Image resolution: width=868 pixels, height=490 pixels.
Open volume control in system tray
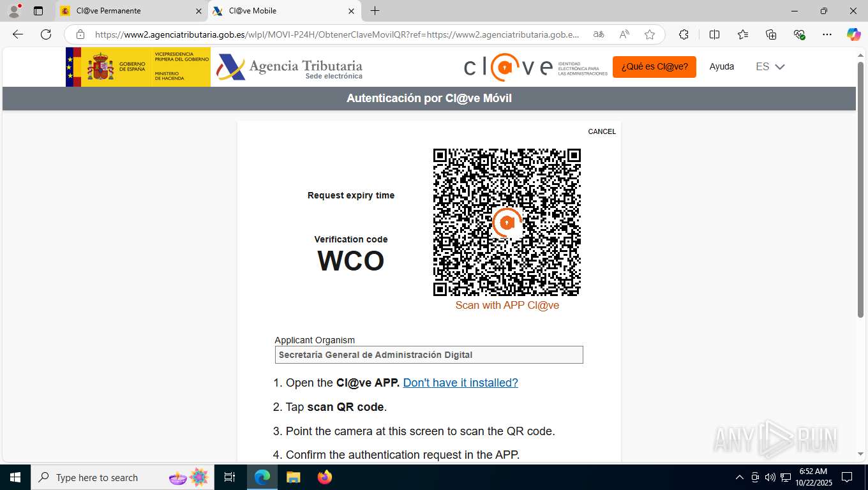point(770,477)
